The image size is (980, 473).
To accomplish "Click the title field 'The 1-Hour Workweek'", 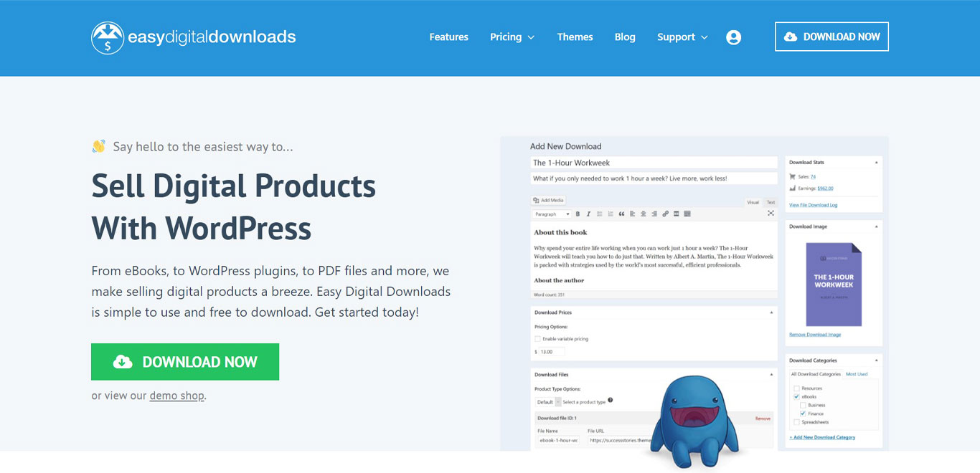I will [654, 163].
